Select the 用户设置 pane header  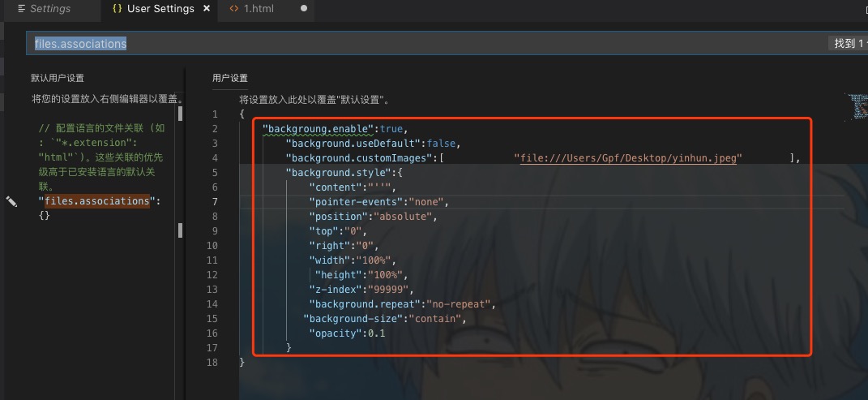pyautogui.click(x=230, y=78)
